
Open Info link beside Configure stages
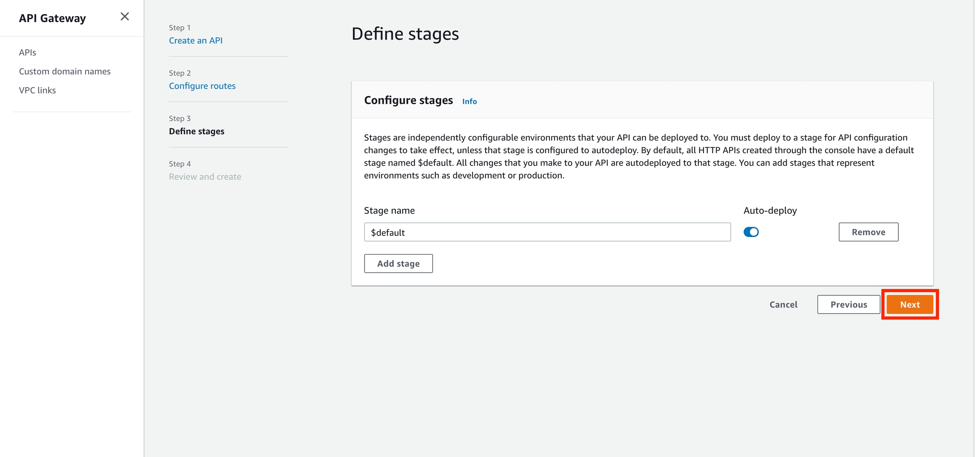tap(469, 101)
